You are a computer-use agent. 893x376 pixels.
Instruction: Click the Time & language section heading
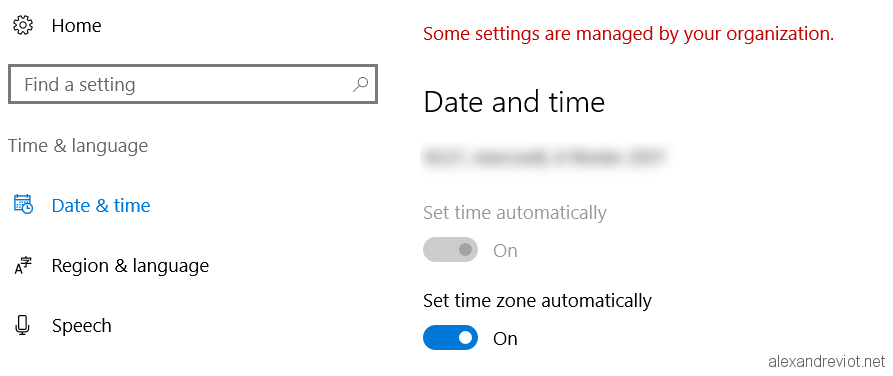pos(78,146)
